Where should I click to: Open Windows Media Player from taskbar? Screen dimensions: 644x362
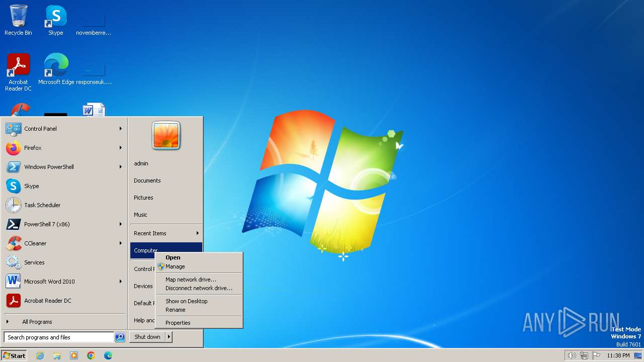tap(74, 355)
